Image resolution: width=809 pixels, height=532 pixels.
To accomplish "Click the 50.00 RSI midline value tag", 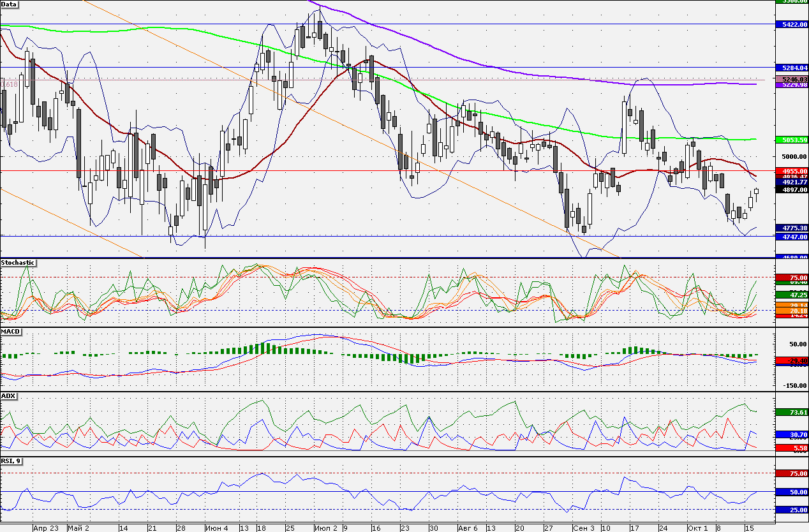I will [791, 492].
